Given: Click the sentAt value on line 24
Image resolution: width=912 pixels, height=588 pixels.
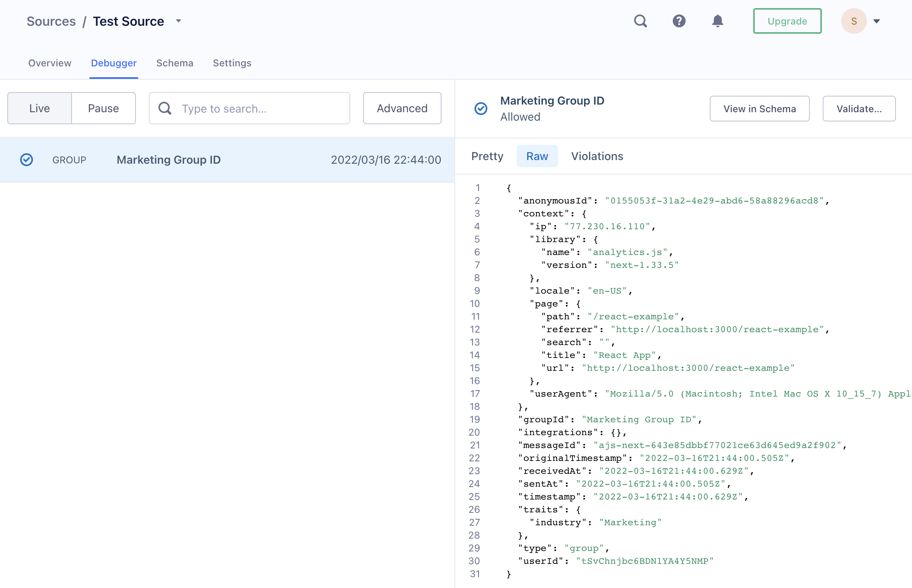Looking at the screenshot, I should pos(651,484).
